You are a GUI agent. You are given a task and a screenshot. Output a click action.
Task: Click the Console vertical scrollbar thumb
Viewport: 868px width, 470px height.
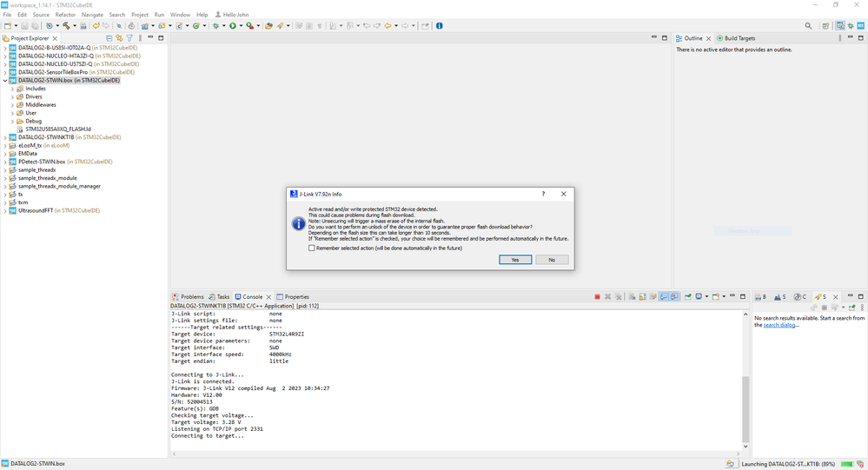(745, 408)
